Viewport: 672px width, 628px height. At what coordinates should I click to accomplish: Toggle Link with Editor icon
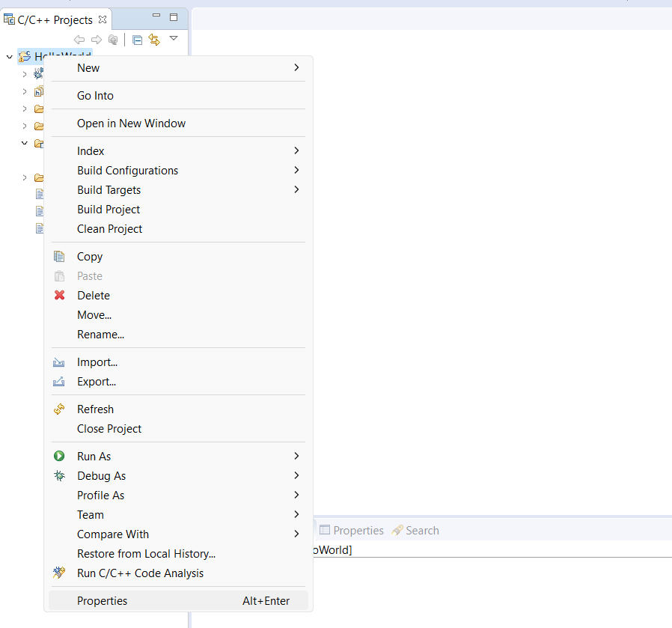coord(154,40)
